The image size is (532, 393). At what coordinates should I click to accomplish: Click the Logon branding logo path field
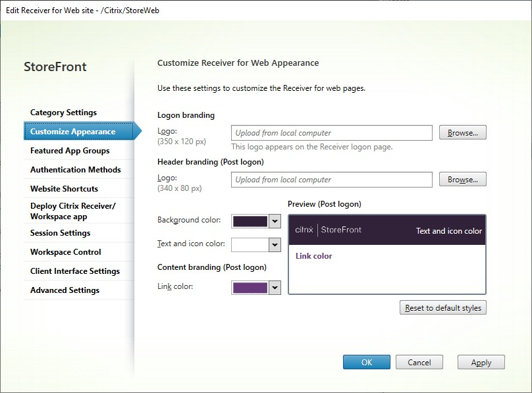(x=331, y=133)
